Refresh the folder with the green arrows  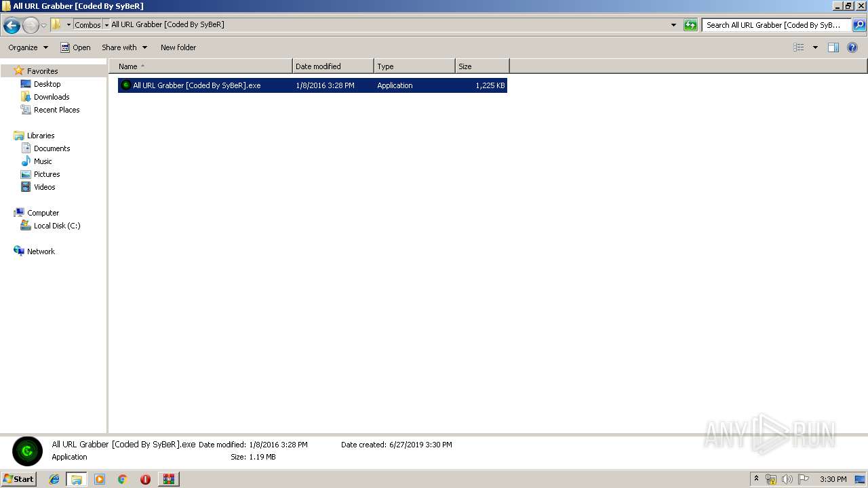click(x=690, y=25)
